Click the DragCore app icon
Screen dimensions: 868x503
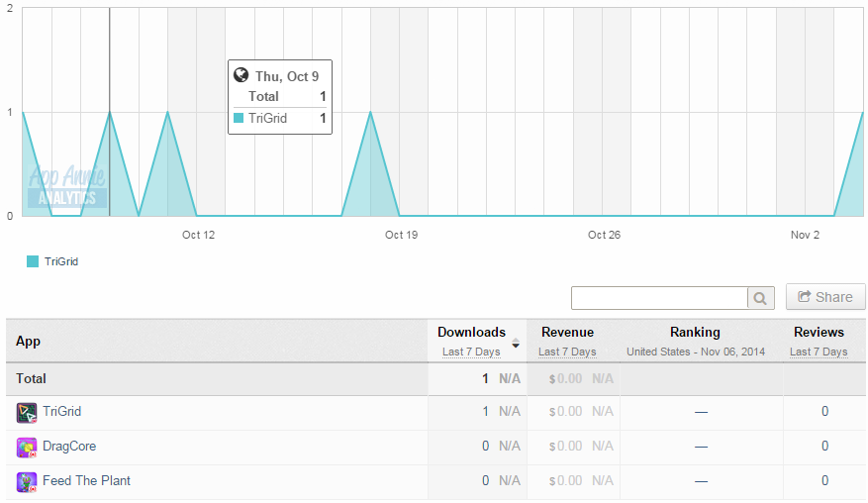pos(27,447)
